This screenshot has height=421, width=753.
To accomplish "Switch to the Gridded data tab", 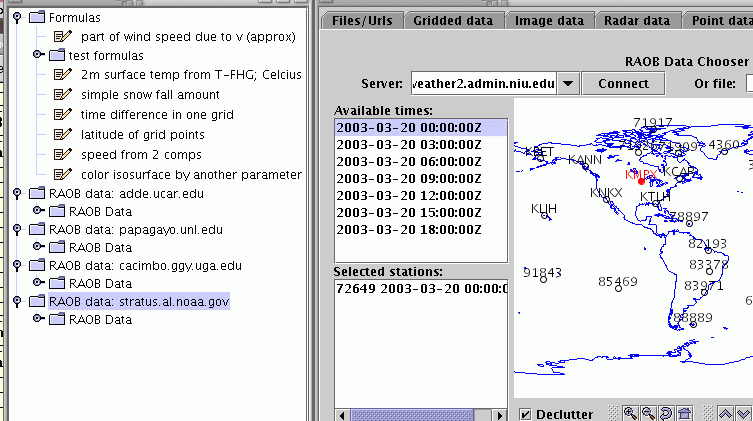I will (453, 19).
